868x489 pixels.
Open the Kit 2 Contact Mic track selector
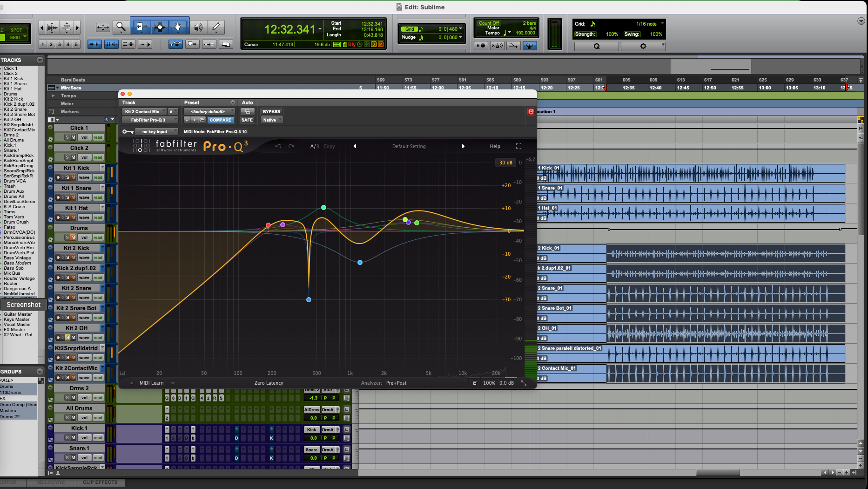pyautogui.click(x=144, y=112)
